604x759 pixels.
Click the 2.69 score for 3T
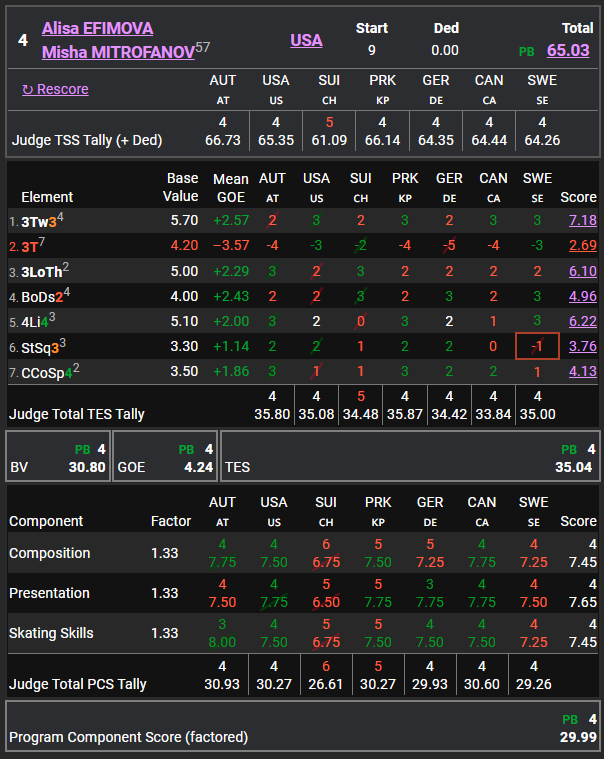[581, 246]
